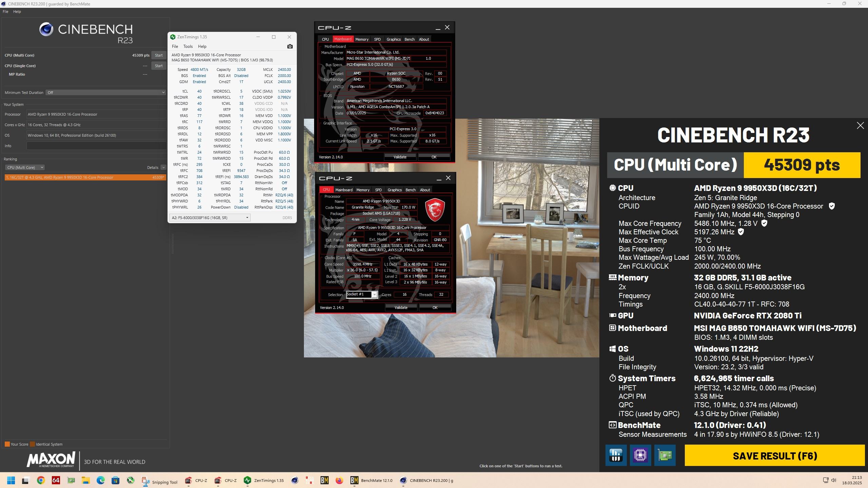Start the CPU (Single Core) test
Viewport: 868px width, 488px height.
159,66
